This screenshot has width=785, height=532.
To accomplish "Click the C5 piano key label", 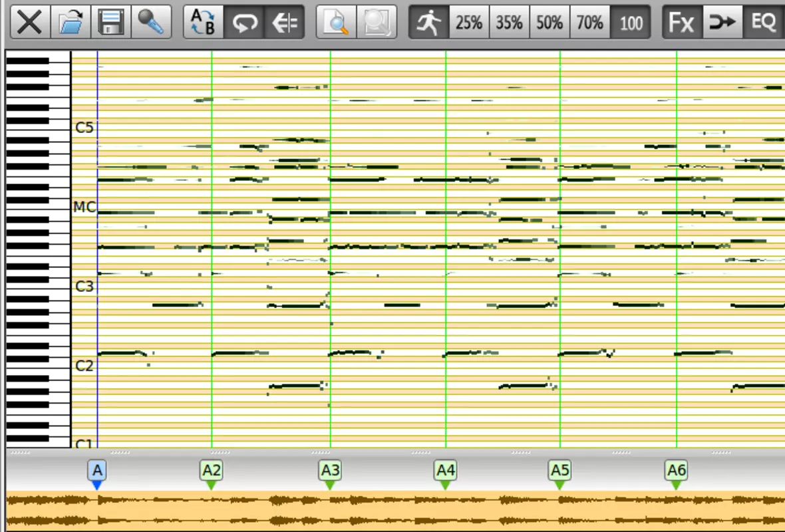I will pos(84,128).
